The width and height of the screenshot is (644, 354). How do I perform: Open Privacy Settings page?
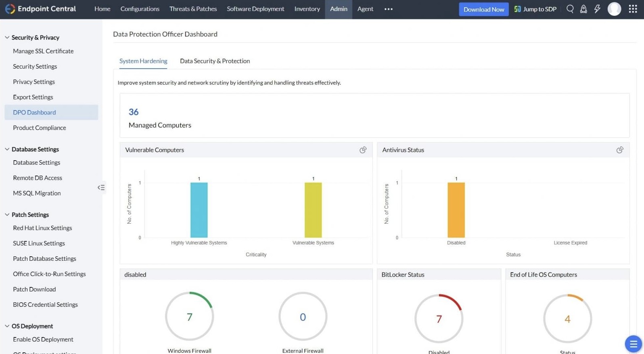[x=34, y=82]
